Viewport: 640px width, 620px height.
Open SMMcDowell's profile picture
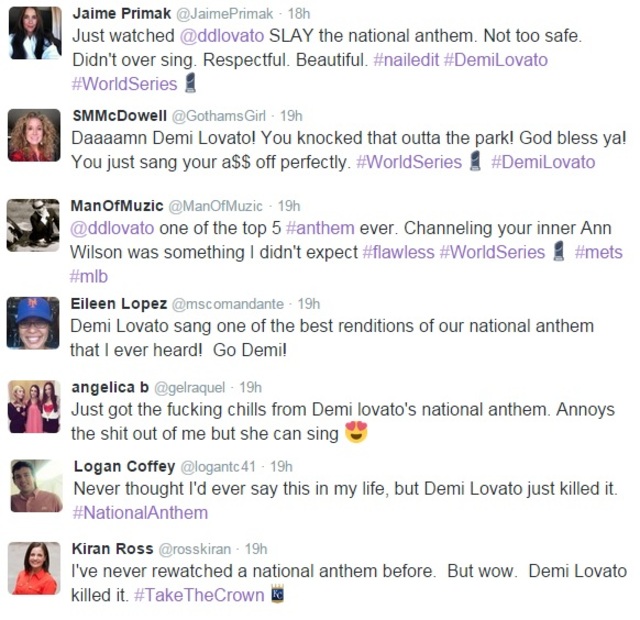[x=34, y=134]
